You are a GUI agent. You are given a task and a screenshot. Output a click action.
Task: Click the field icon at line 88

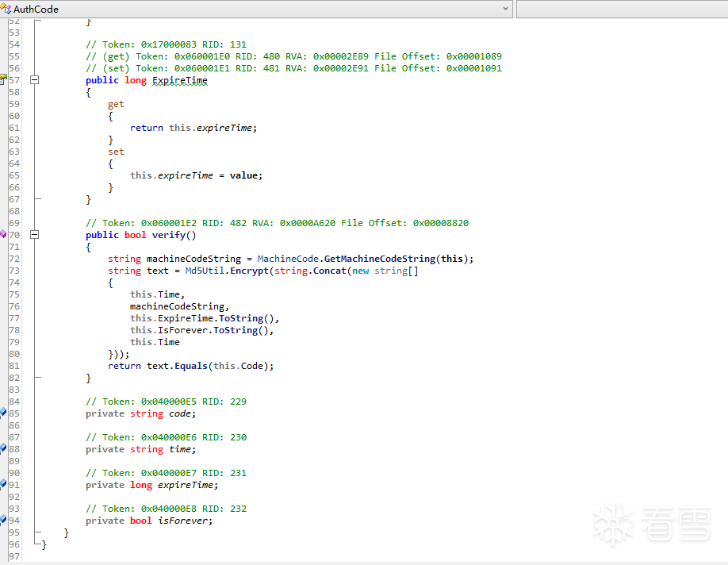pos(3,448)
